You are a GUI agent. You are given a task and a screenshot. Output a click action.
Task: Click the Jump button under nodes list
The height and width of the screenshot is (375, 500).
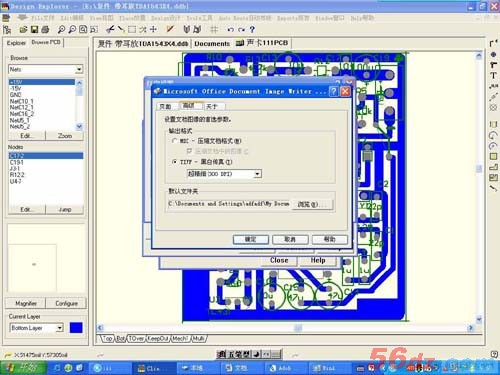[65, 209]
